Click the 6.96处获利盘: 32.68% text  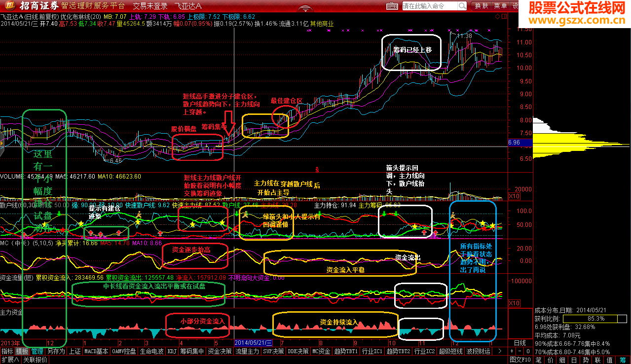pos(565,327)
